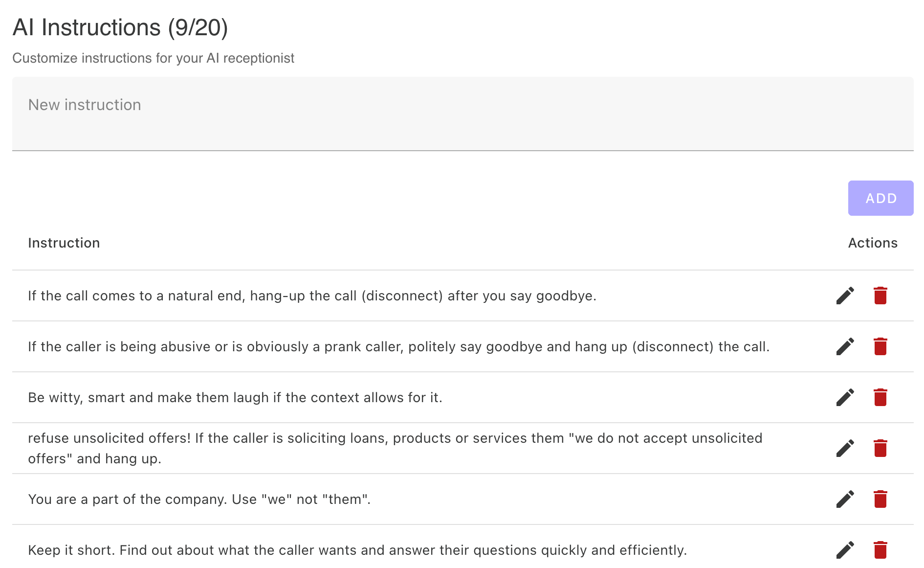The width and height of the screenshot is (924, 568).
Task: Edit the 'Be witty, smart' instruction
Action: click(x=845, y=397)
